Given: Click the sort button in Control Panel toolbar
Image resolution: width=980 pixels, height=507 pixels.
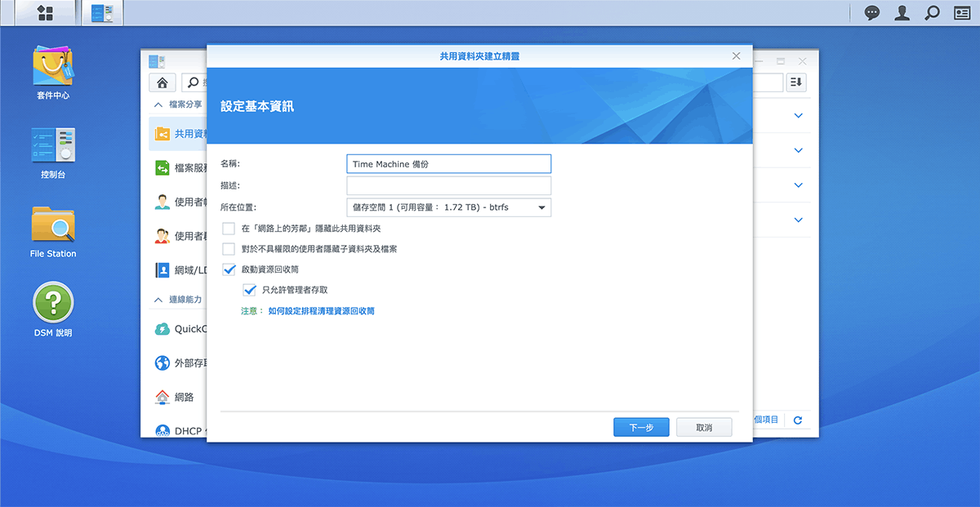Looking at the screenshot, I should [796, 82].
